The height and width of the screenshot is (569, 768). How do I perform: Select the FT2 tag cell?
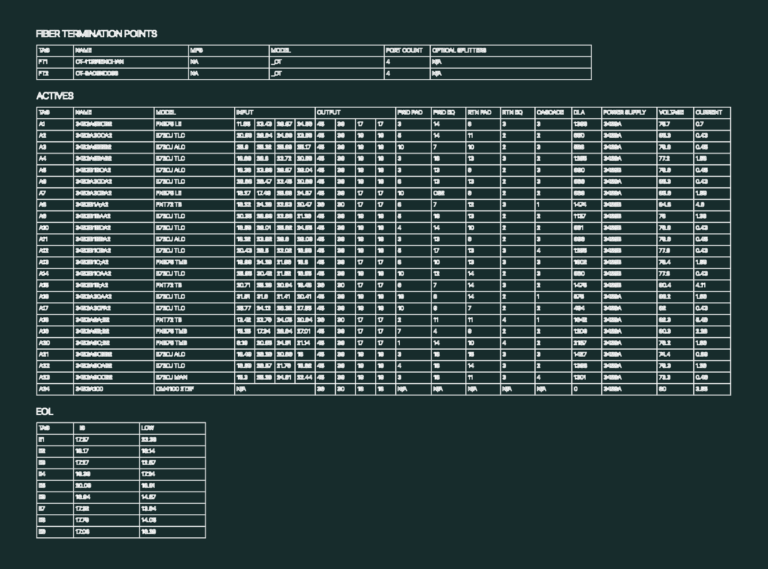tap(44, 73)
